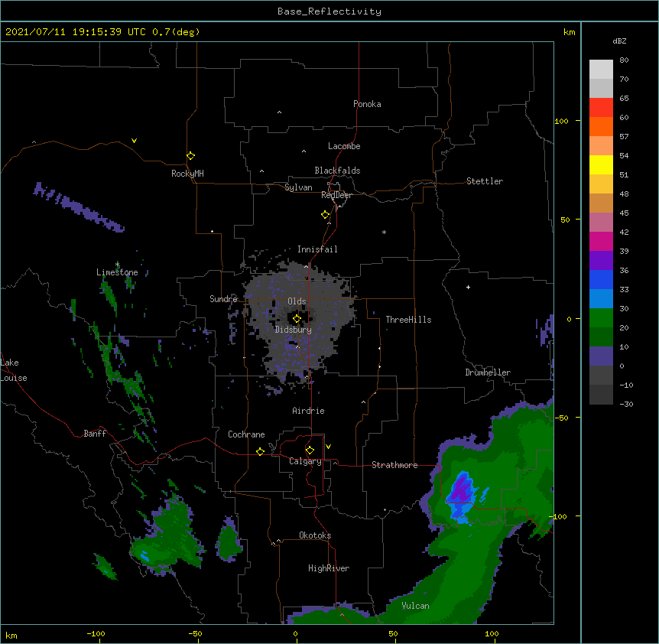Click the yellow diamond marker above Calgary
The height and width of the screenshot is (644, 659).
tap(310, 450)
